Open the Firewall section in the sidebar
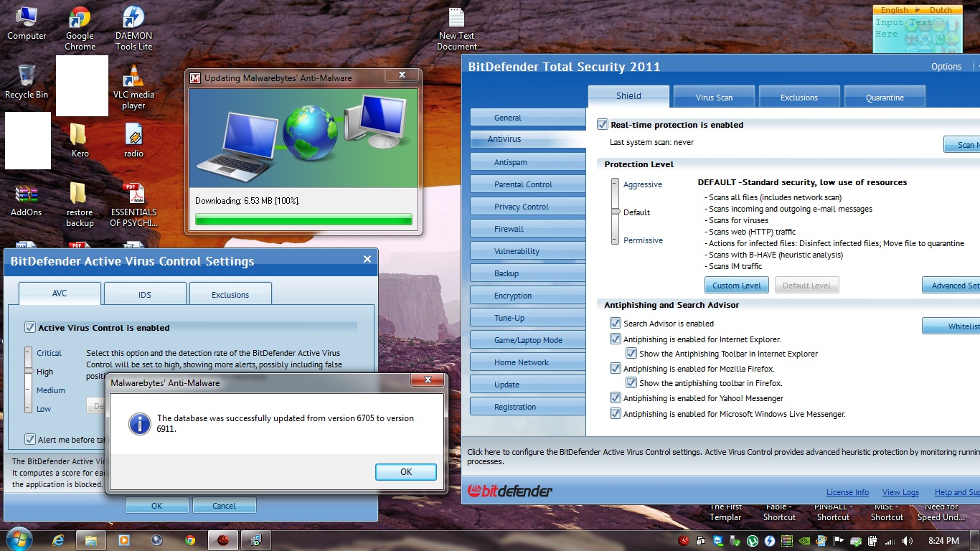The image size is (980, 551). [528, 229]
